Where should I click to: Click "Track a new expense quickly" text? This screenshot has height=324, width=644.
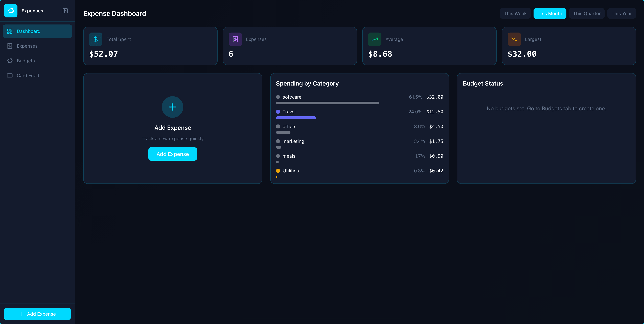[x=173, y=139]
